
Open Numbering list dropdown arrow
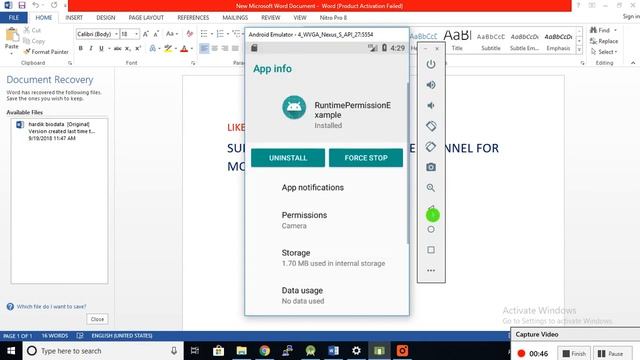click(x=228, y=34)
